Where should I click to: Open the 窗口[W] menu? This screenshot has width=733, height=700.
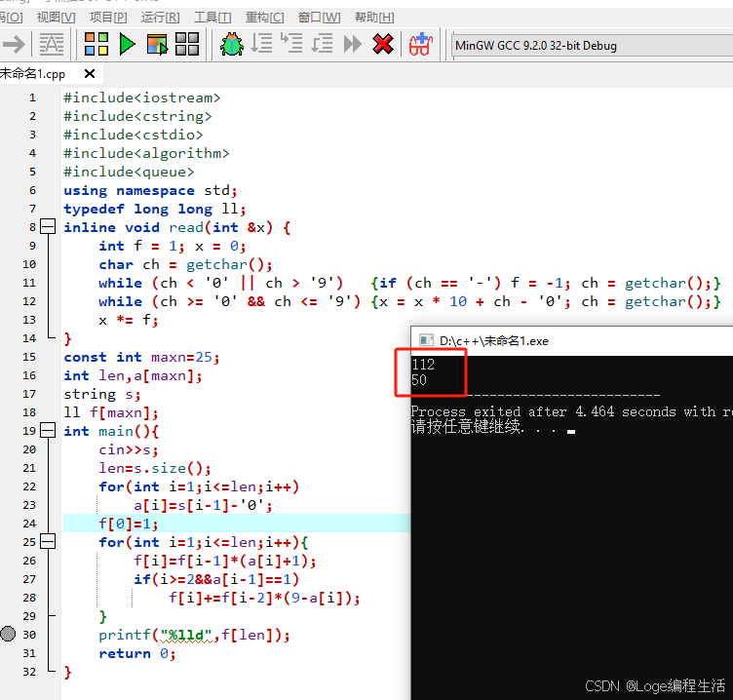pos(320,18)
